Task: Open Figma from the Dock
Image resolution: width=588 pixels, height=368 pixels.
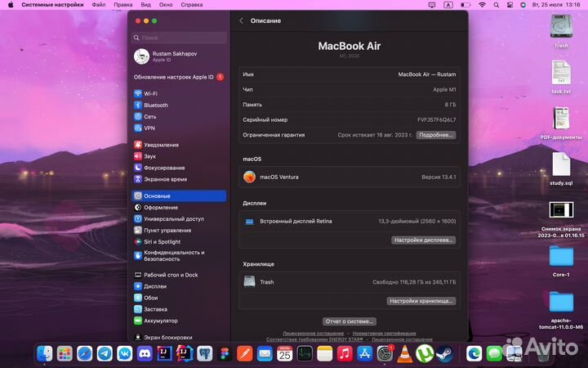Action: click(x=225, y=353)
